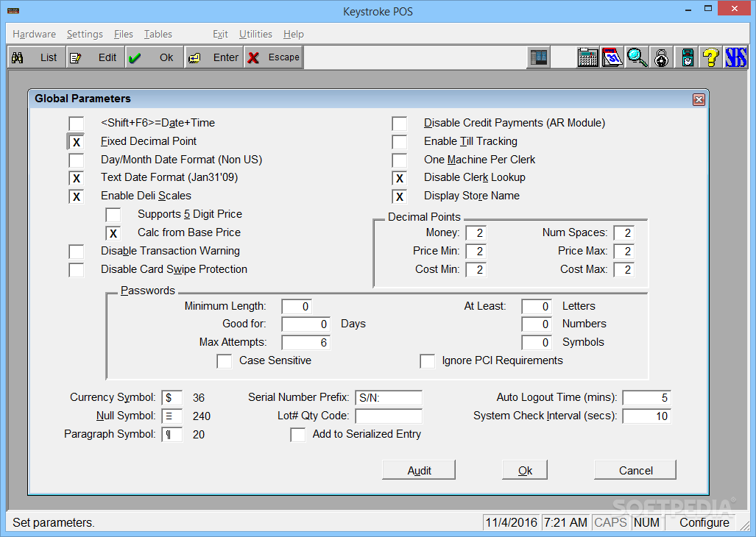Click the yellow question mark help icon
Screen dimensions: 756x537
pyautogui.click(x=710, y=57)
